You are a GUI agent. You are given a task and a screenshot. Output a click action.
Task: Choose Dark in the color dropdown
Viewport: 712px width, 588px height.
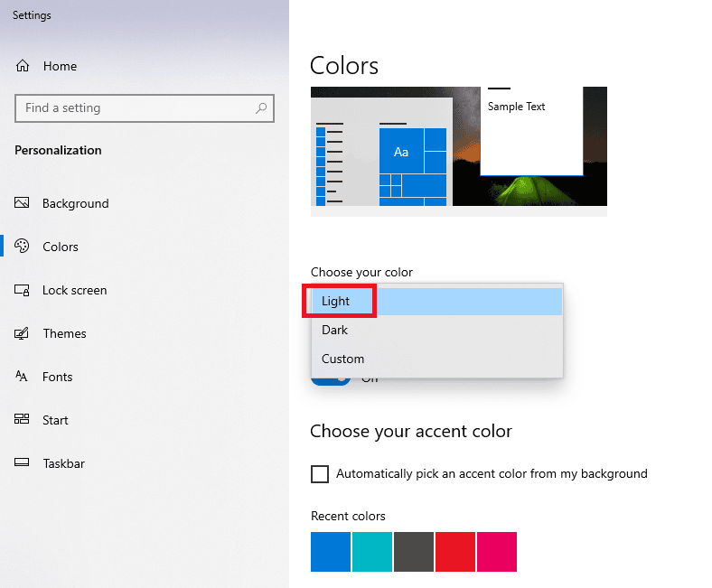point(436,330)
